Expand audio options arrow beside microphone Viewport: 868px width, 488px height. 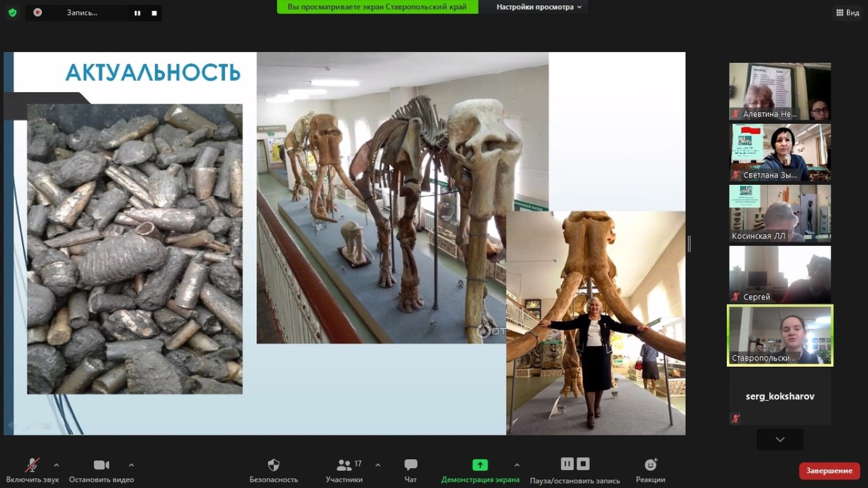pyautogui.click(x=57, y=464)
